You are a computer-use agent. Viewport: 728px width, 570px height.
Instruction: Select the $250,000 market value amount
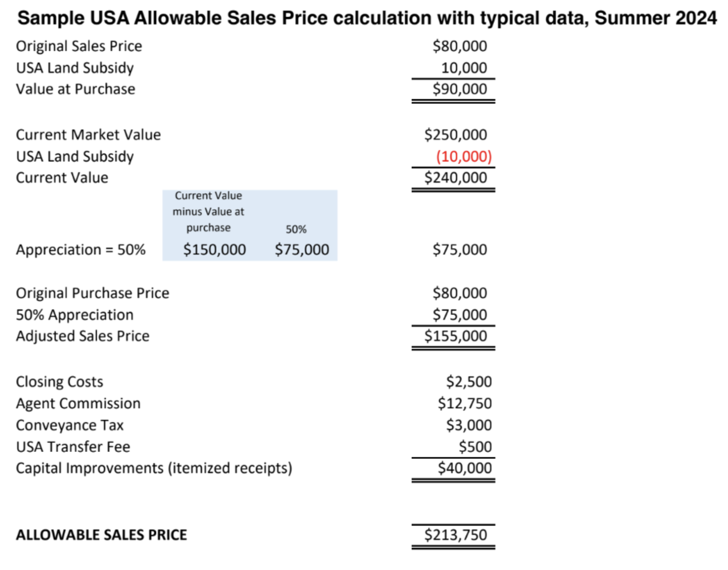(455, 135)
